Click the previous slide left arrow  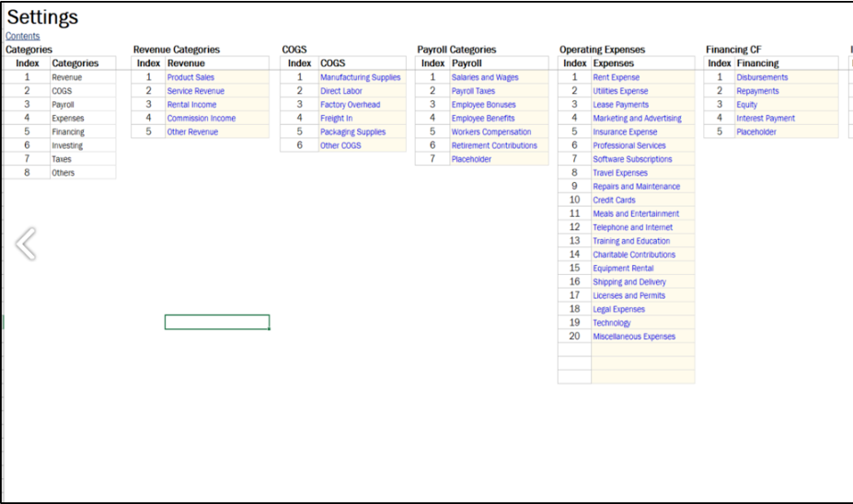coord(26,244)
